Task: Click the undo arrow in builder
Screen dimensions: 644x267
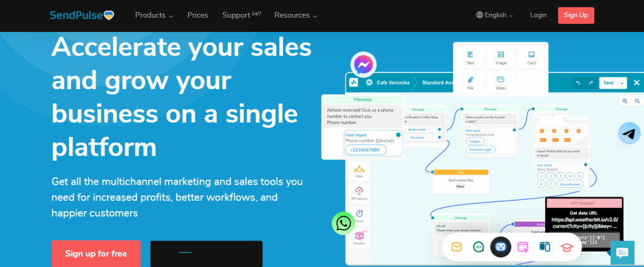Action: pos(579,83)
